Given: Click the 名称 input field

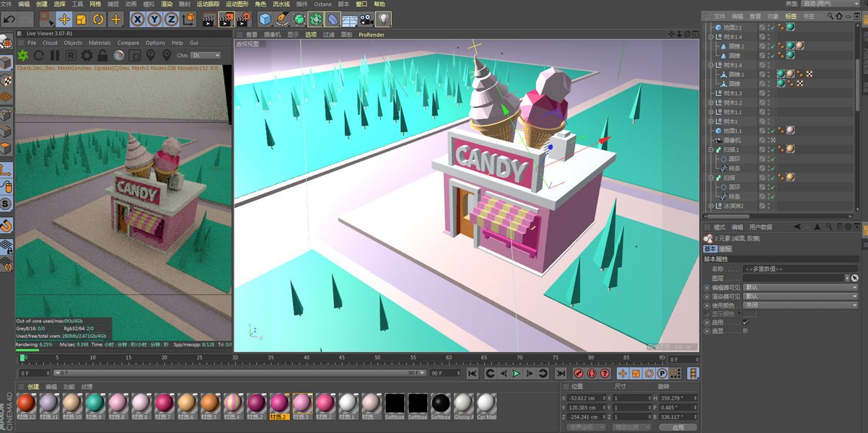Looking at the screenshot, I should pos(801,268).
